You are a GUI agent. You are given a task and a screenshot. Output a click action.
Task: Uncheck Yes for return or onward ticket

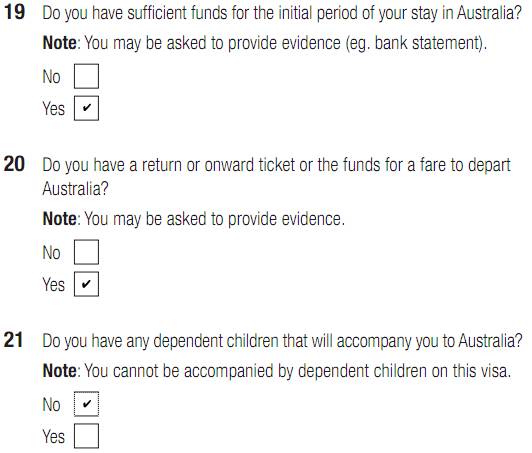[86, 284]
